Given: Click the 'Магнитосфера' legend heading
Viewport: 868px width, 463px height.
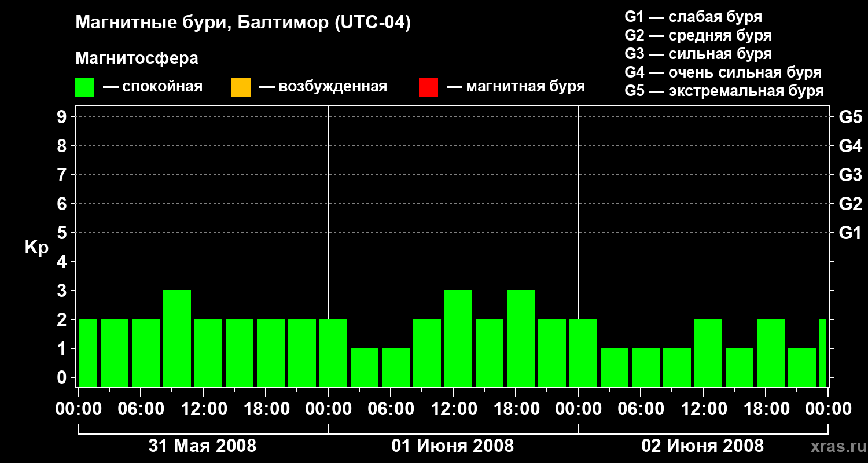Looking at the screenshot, I should coord(137,58).
